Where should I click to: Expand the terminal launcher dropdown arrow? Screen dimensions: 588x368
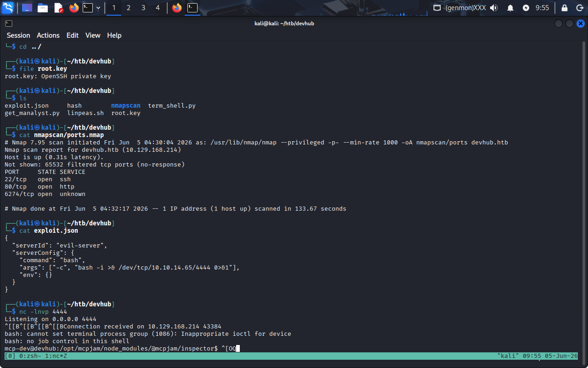point(98,8)
